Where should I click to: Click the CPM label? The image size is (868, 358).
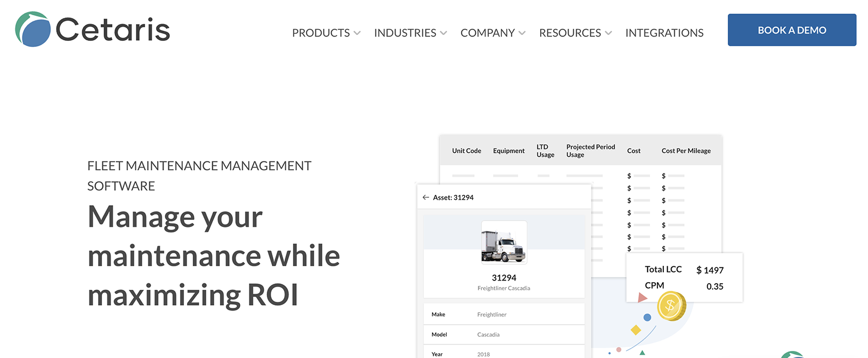click(655, 285)
